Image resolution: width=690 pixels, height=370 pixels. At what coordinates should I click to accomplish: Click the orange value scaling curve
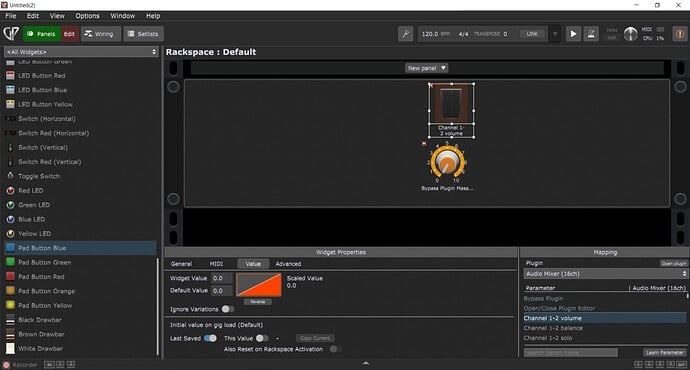coord(259,285)
